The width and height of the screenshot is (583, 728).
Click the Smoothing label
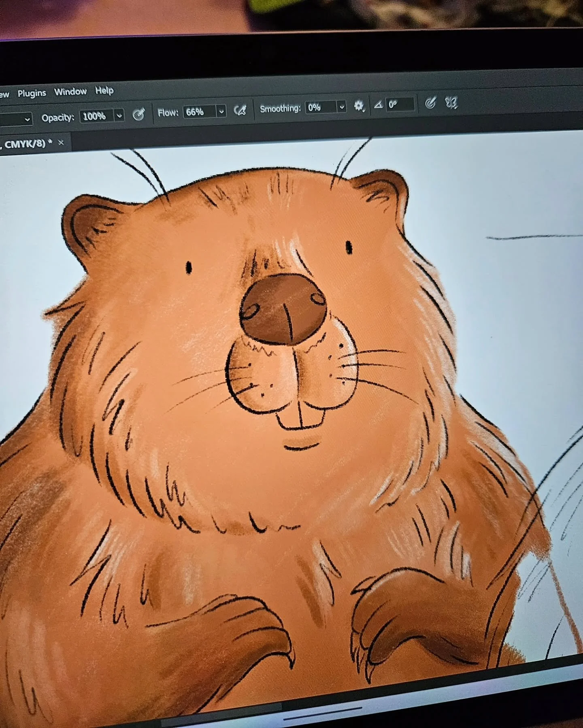(x=280, y=109)
